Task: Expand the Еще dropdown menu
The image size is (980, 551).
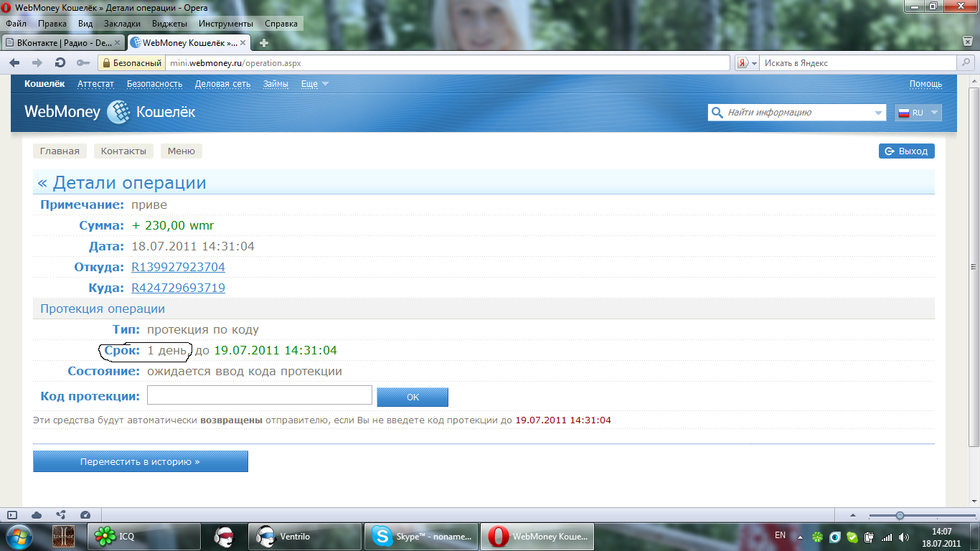Action: pyautogui.click(x=315, y=84)
